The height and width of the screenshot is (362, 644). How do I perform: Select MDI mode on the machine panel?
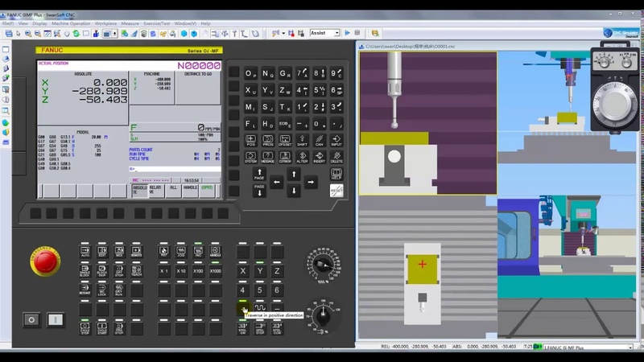click(x=119, y=252)
